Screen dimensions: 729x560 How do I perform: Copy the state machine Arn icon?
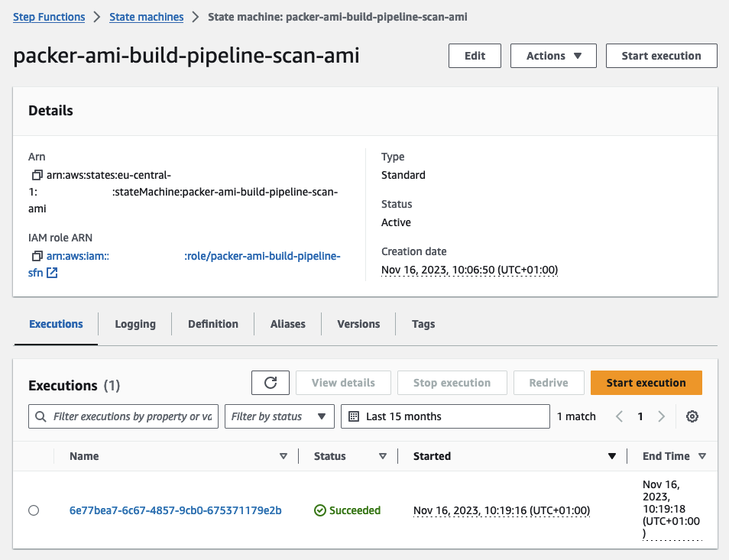37,175
